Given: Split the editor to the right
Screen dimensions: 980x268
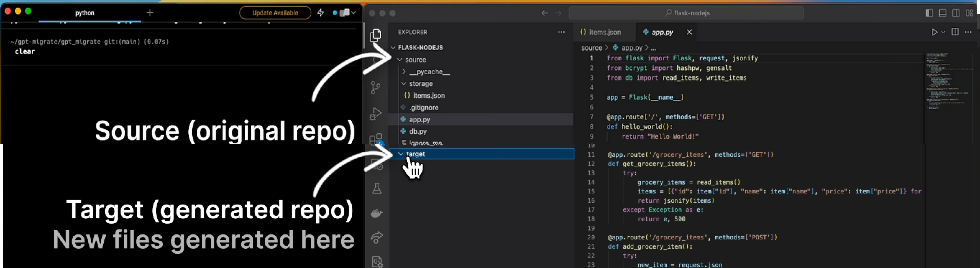Looking at the screenshot, I should point(955,32).
